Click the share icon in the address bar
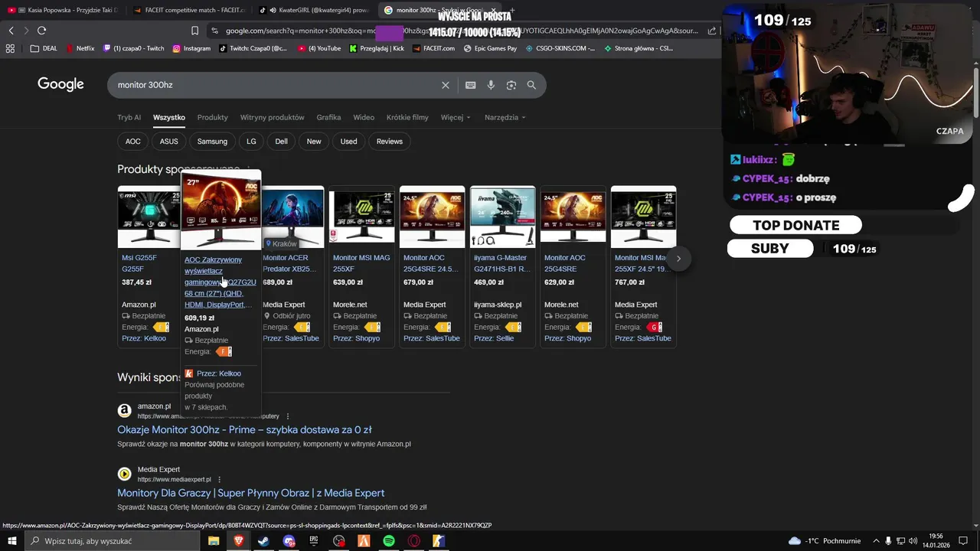Image resolution: width=980 pixels, height=551 pixels. (x=712, y=31)
